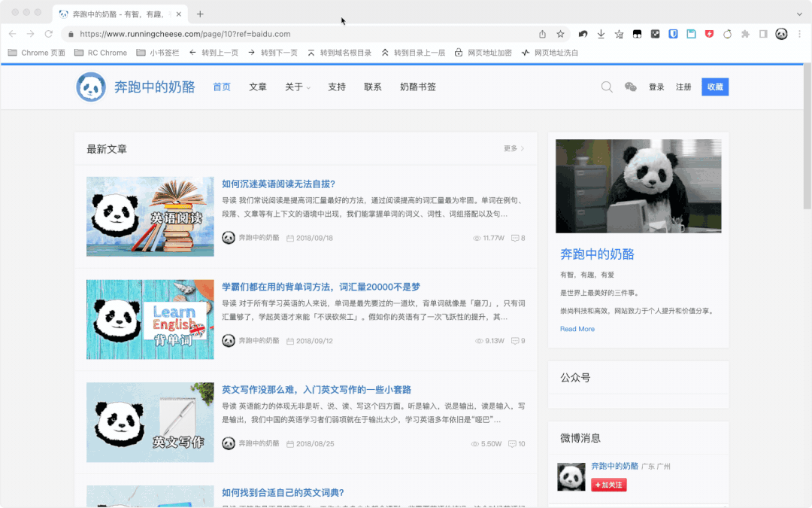This screenshot has width=812, height=508.
Task: Click the Weibo panda avatar
Action: 571,476
